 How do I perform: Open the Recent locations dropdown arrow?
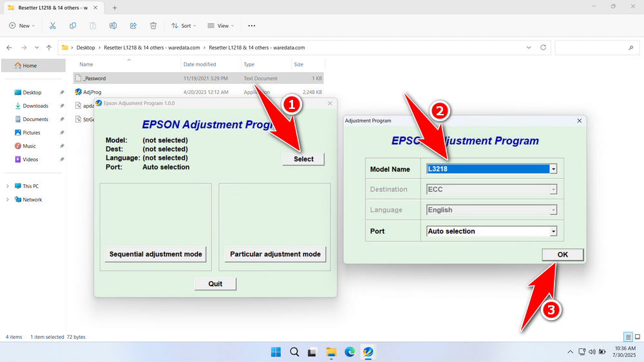[37, 48]
